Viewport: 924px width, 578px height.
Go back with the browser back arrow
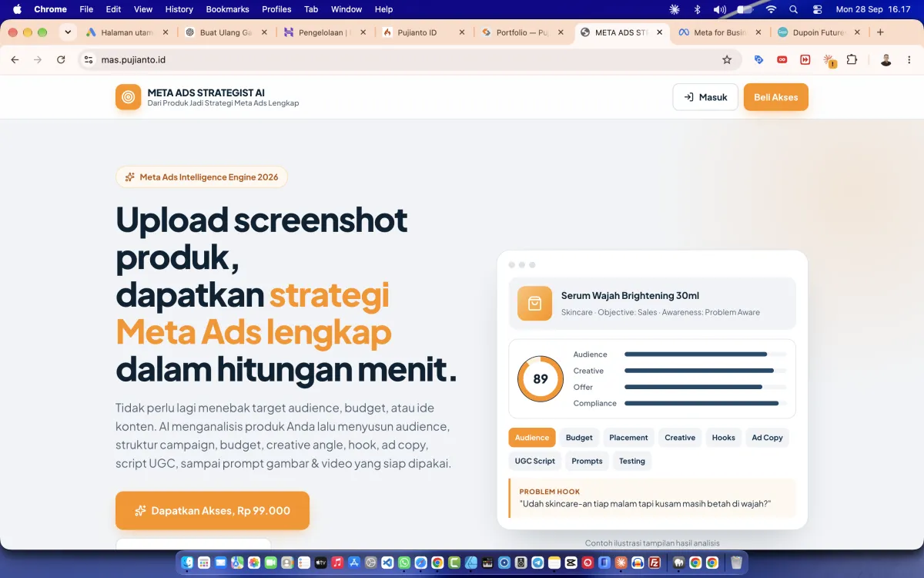point(15,59)
